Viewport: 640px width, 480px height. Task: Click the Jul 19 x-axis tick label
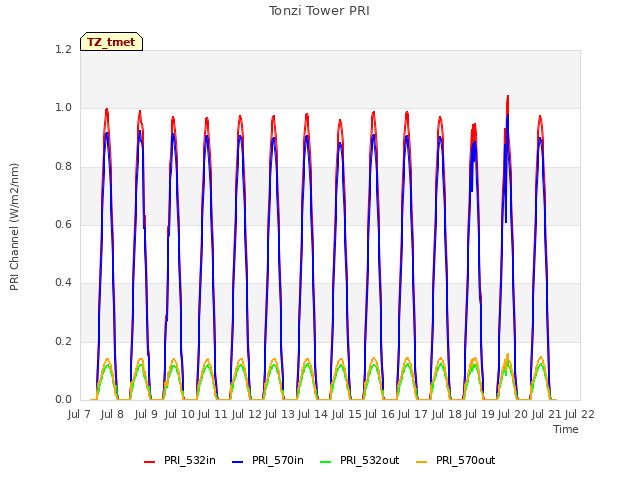[x=480, y=415]
